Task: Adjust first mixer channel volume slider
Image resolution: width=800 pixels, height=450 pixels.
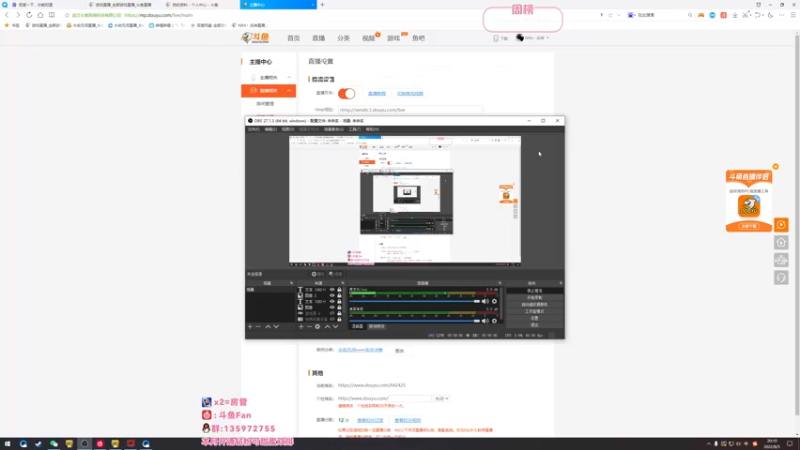Action: click(414, 302)
